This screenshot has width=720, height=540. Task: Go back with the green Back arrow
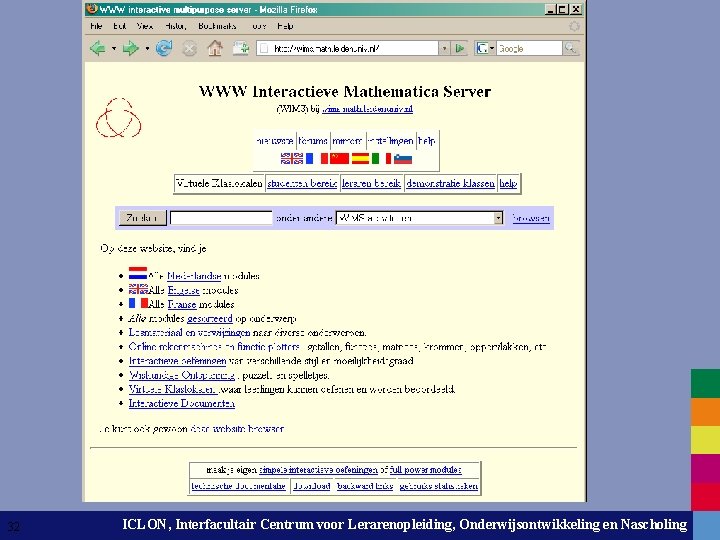[x=98, y=48]
